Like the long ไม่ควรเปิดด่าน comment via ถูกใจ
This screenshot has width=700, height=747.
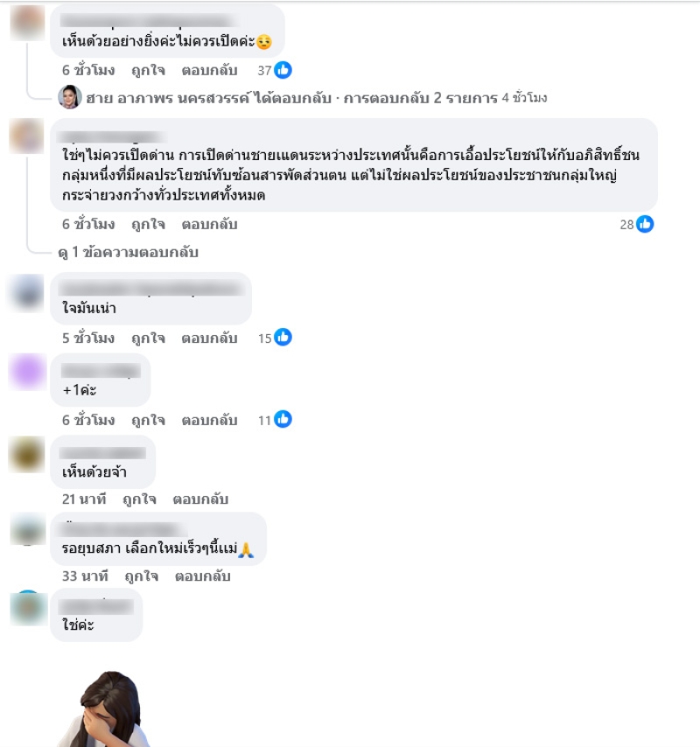click(x=148, y=225)
